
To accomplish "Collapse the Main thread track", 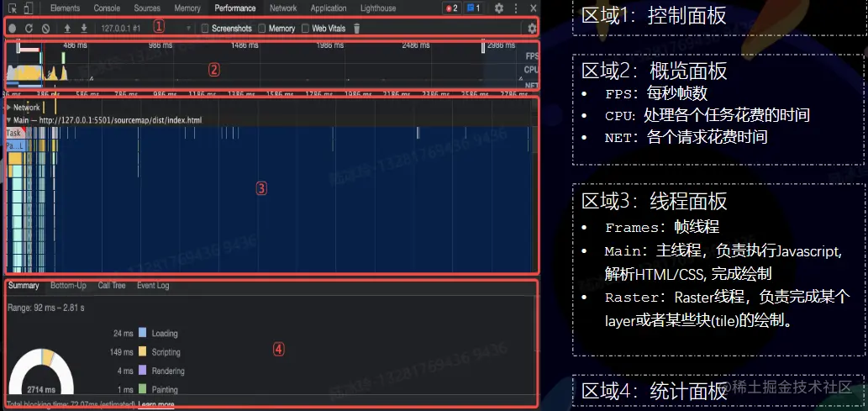I will pos(9,119).
